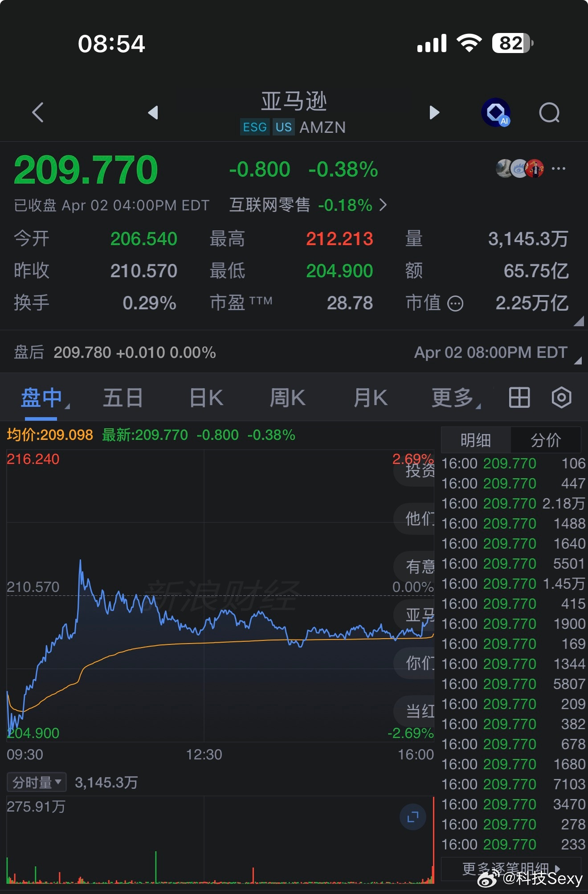Tap the back arrow icon
Screen dimensions: 588x894
38,112
